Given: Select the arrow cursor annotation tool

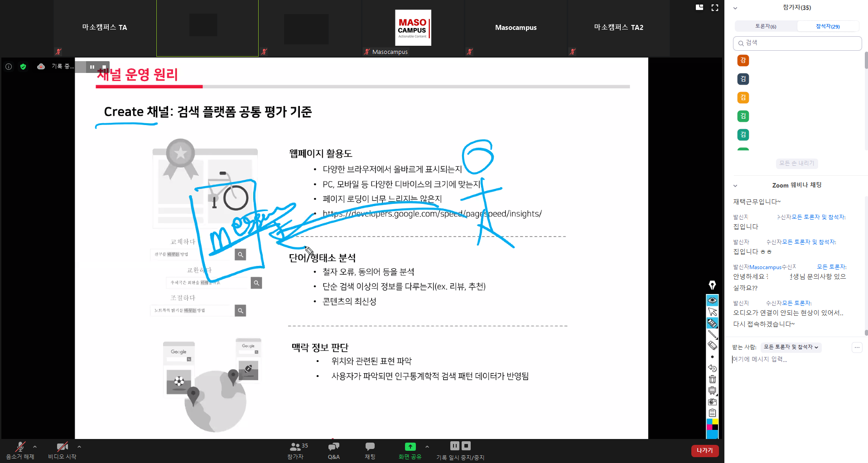Looking at the screenshot, I should pos(712,312).
